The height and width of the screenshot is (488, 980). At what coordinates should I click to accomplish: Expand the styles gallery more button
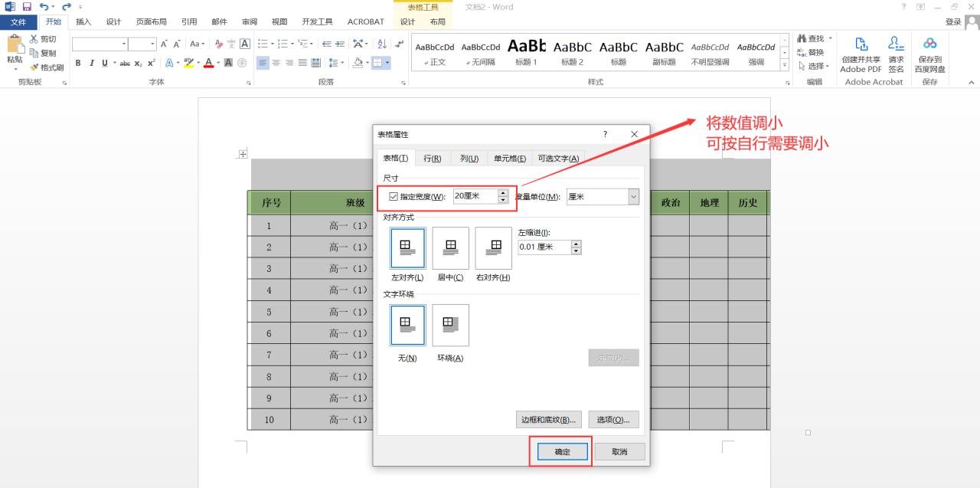coord(785,66)
